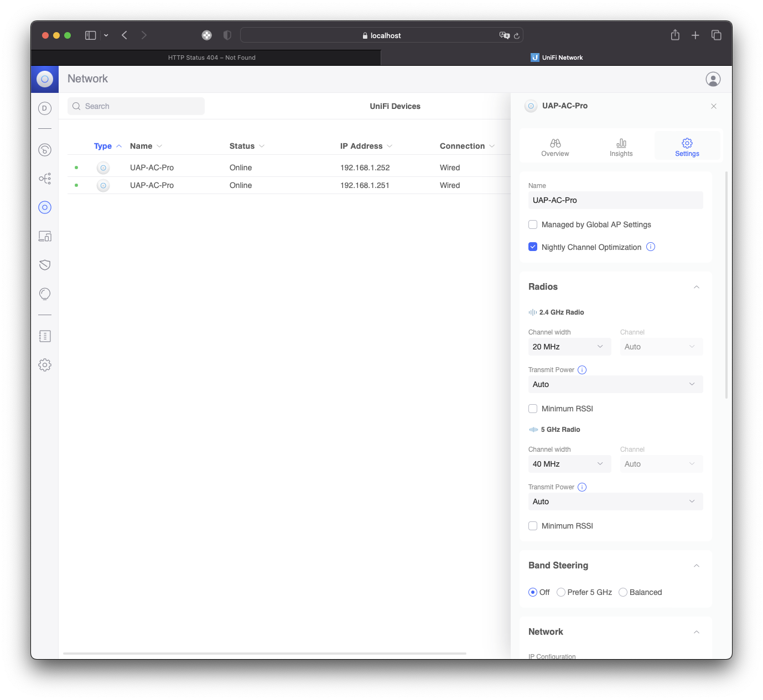Open the Client Devices sidebar icon

[x=45, y=236]
